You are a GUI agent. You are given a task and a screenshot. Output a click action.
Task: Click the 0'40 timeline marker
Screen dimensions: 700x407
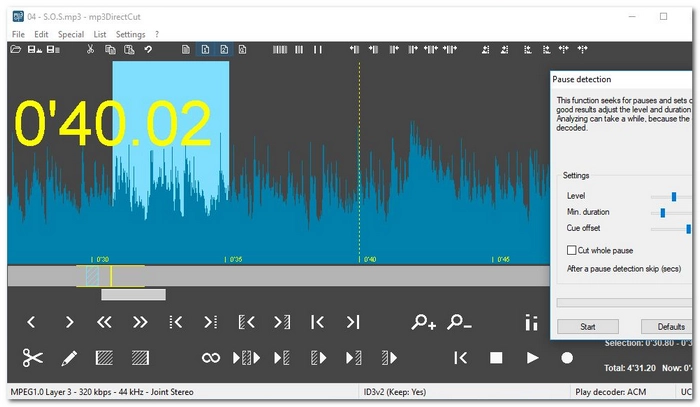367,259
